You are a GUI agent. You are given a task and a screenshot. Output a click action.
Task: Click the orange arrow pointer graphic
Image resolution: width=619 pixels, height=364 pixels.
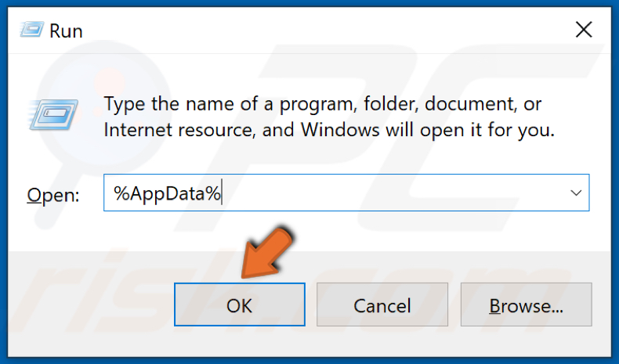tap(267, 253)
